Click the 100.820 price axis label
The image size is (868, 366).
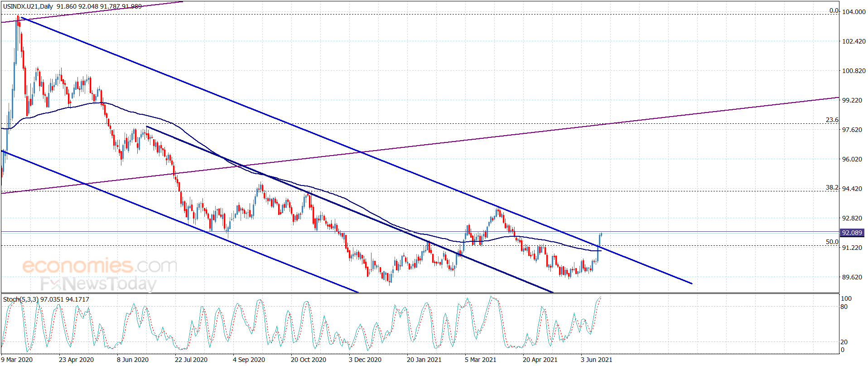pos(854,71)
